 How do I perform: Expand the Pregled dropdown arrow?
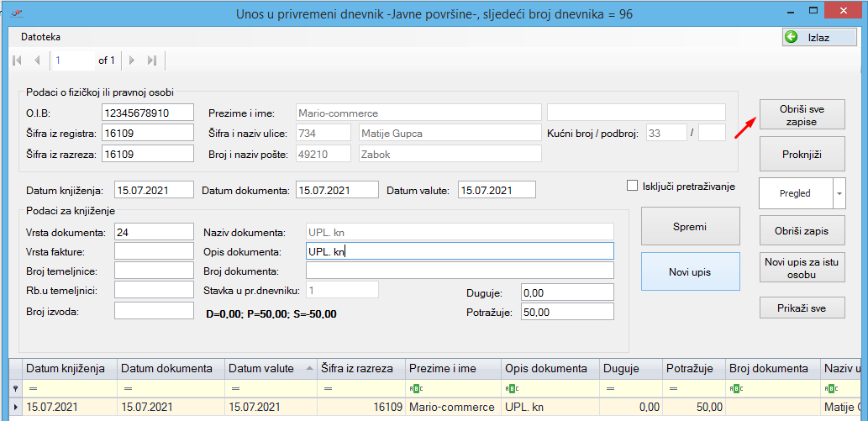839,193
